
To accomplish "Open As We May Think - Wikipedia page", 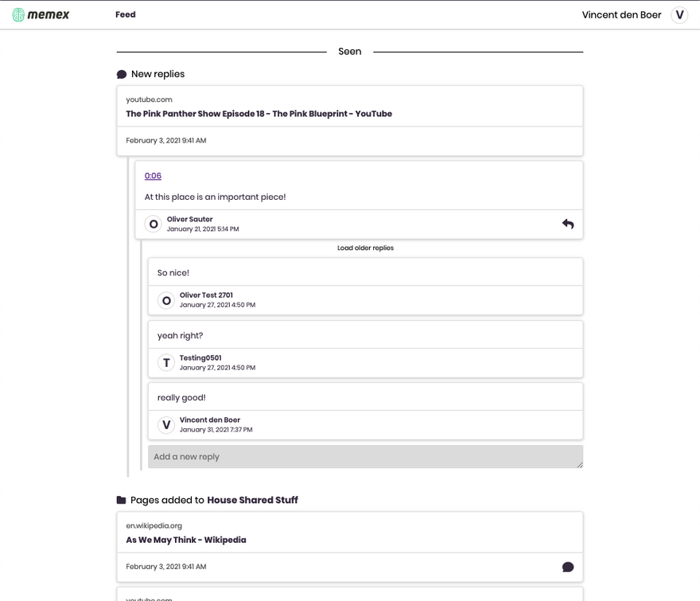I will pos(186,540).
